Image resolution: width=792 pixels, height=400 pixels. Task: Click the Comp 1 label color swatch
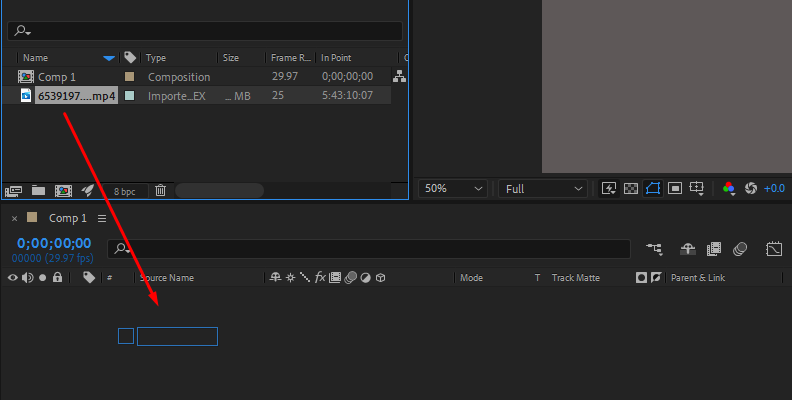tap(129, 77)
